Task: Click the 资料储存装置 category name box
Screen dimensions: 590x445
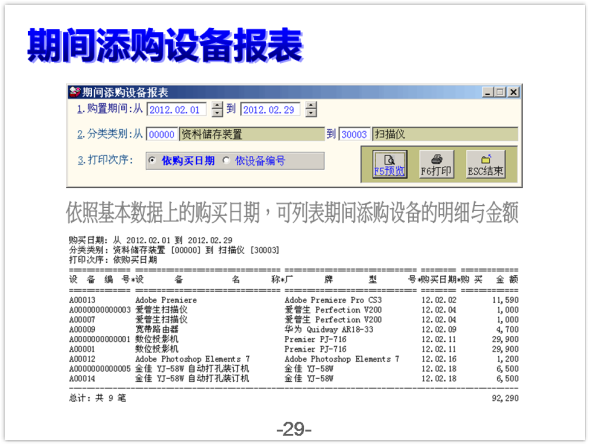Action: 251,134
